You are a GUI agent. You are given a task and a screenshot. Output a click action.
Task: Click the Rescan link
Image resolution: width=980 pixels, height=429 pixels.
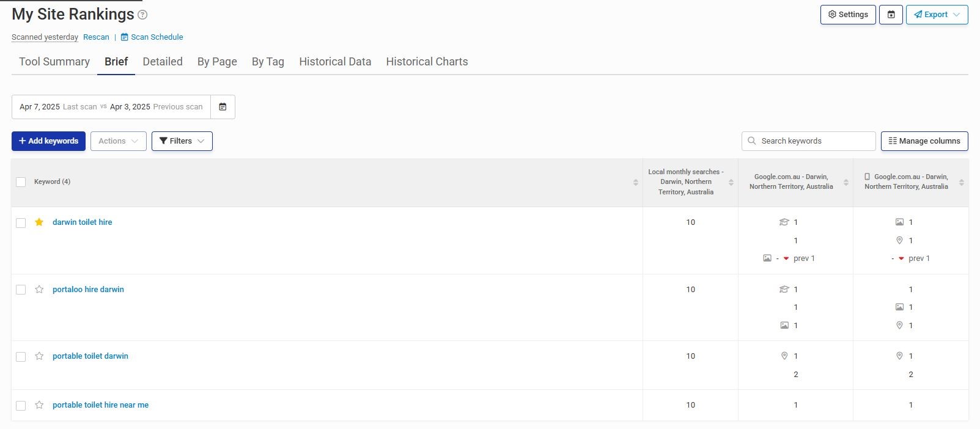point(96,37)
